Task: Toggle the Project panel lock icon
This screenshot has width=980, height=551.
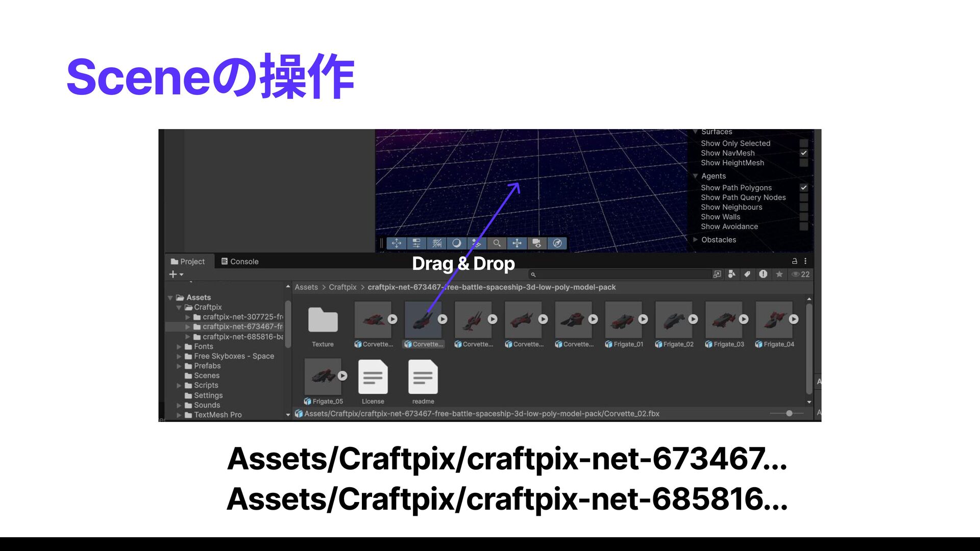Action: coord(794,261)
